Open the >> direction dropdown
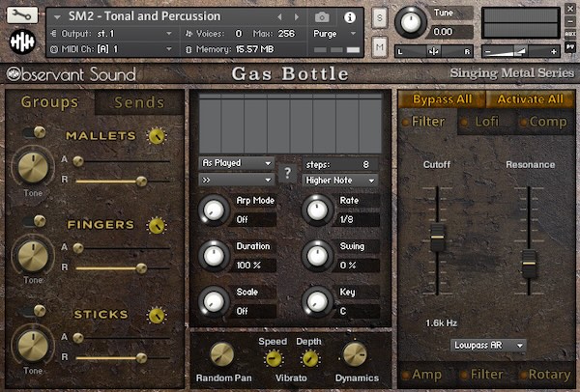Image resolution: width=580 pixels, height=392 pixels. (237, 180)
